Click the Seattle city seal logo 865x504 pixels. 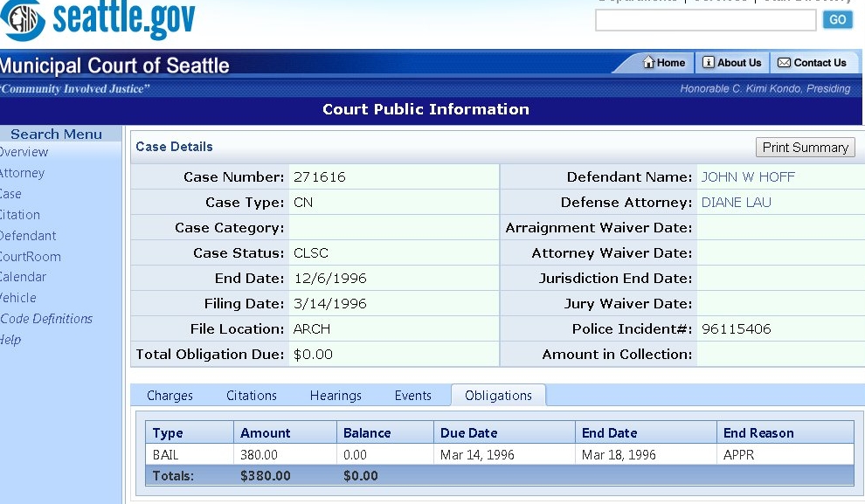pyautogui.click(x=22, y=18)
